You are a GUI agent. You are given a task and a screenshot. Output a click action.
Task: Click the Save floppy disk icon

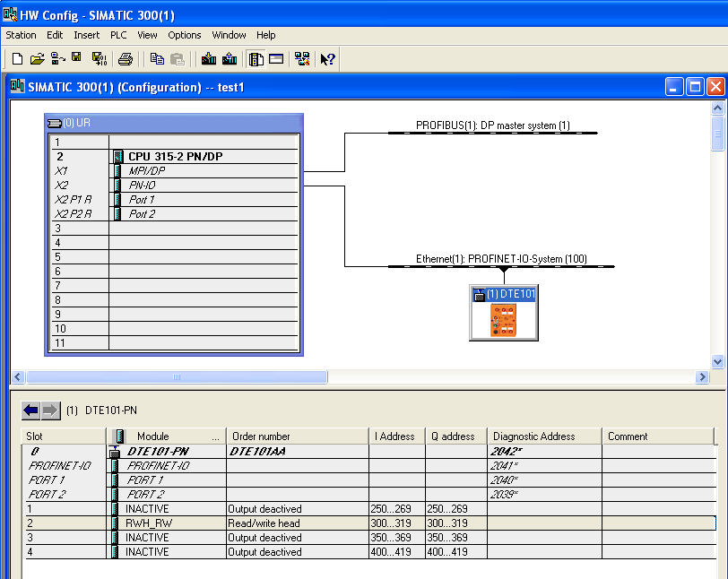coord(76,57)
